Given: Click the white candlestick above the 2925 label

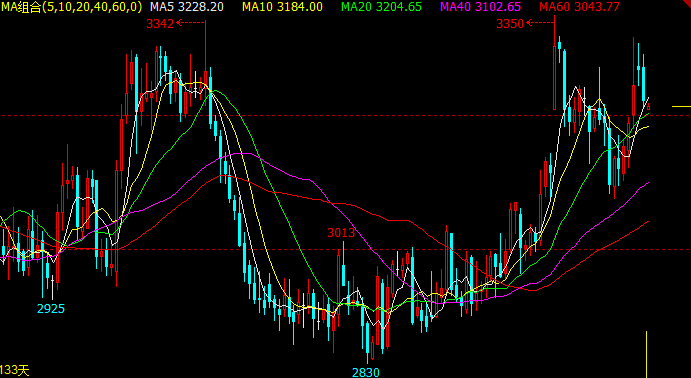Looking at the screenshot, I should 52,288.
